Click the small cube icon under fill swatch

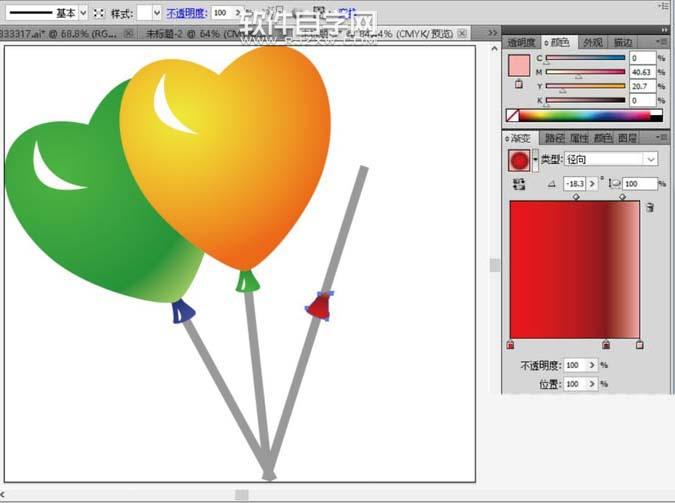tap(518, 86)
